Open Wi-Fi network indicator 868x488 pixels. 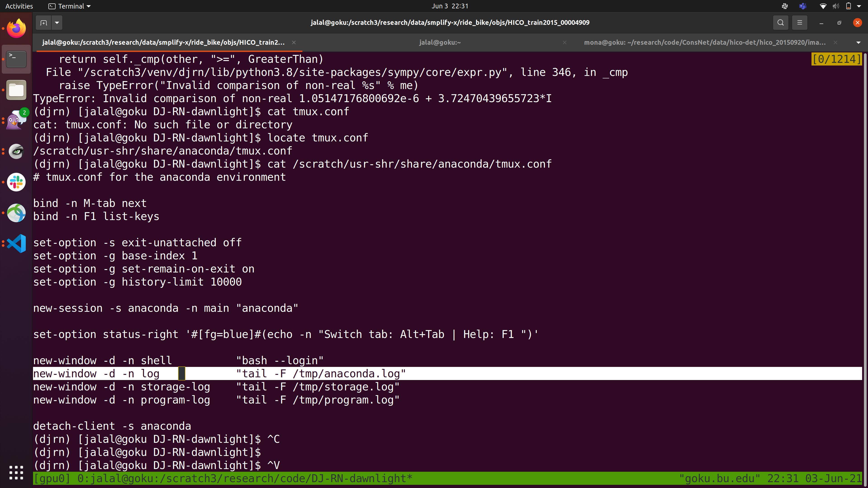[823, 6]
